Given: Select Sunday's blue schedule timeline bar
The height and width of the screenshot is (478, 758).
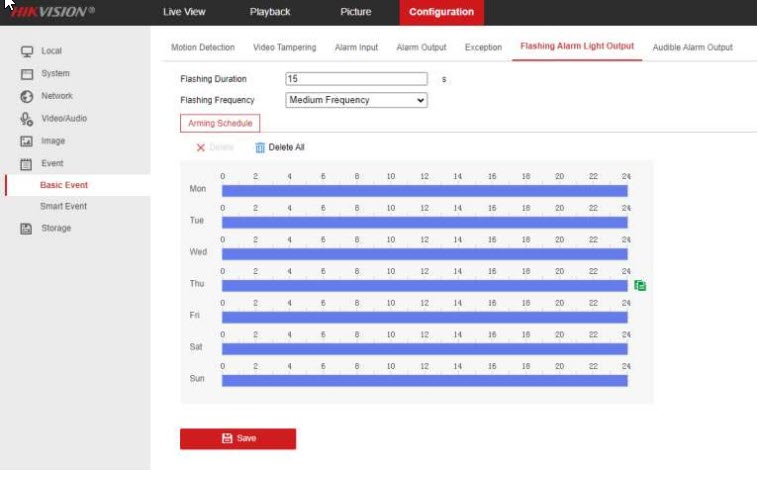Looking at the screenshot, I should (x=424, y=380).
